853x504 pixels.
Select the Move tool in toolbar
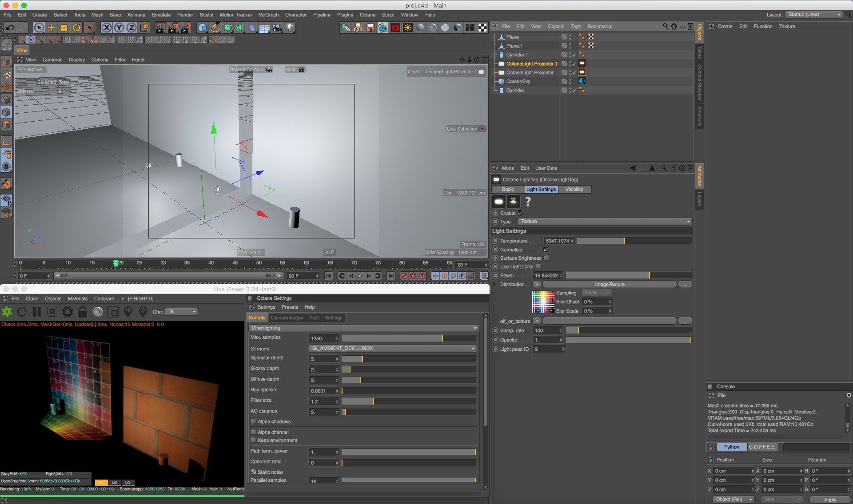[52, 28]
